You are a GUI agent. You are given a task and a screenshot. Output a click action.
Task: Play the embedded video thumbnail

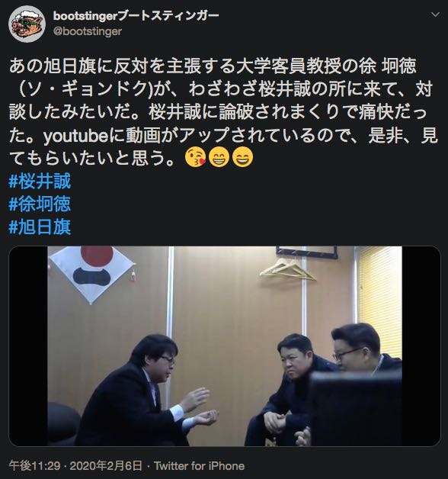(225, 346)
